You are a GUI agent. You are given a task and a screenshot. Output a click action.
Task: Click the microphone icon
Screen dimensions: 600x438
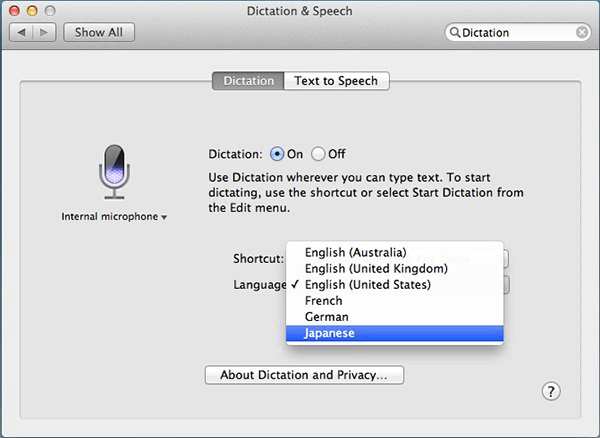click(114, 170)
